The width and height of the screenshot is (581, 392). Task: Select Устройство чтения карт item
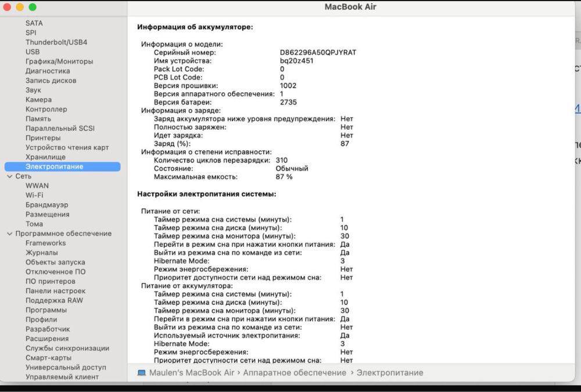tap(67, 148)
